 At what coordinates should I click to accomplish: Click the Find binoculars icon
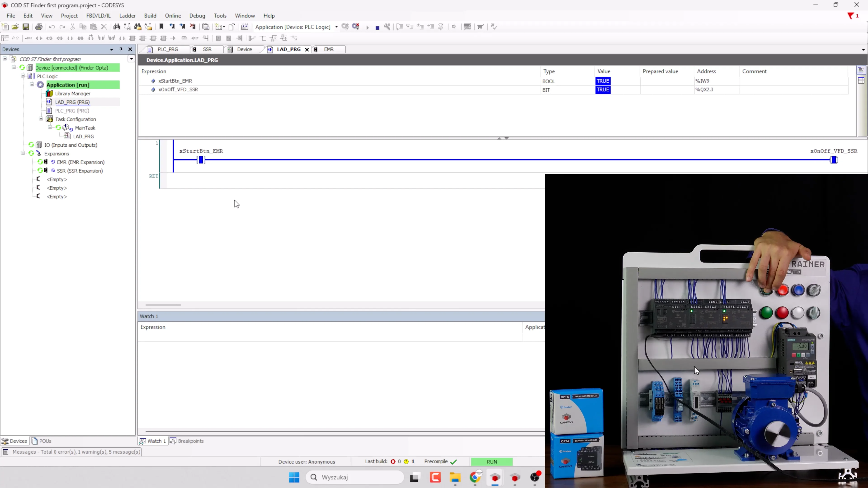coord(117,27)
